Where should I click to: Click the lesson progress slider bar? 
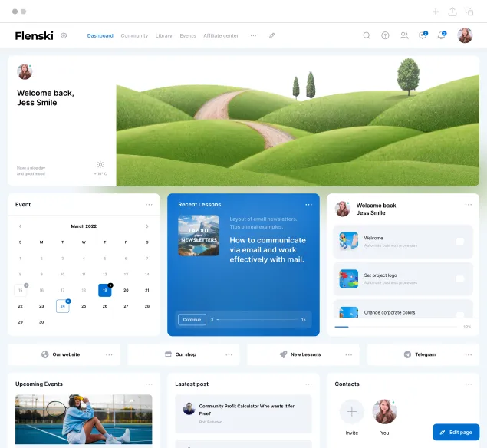tap(257, 319)
